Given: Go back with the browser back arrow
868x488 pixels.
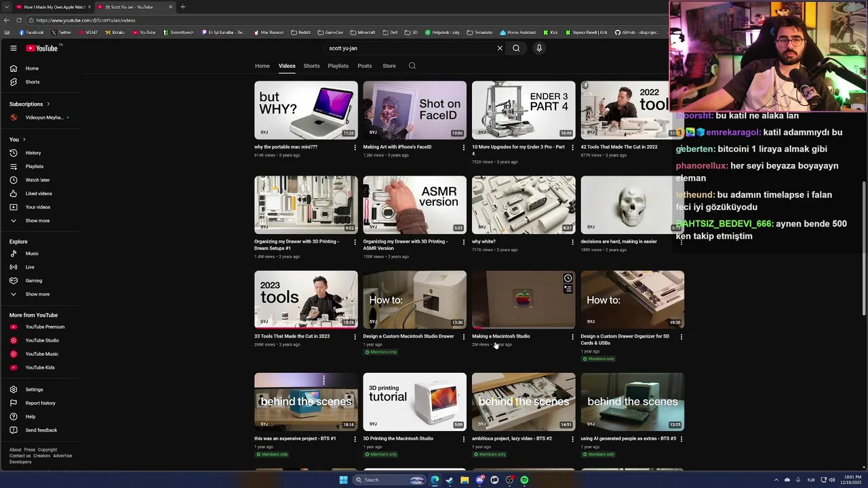Looking at the screenshot, I should click(7, 20).
